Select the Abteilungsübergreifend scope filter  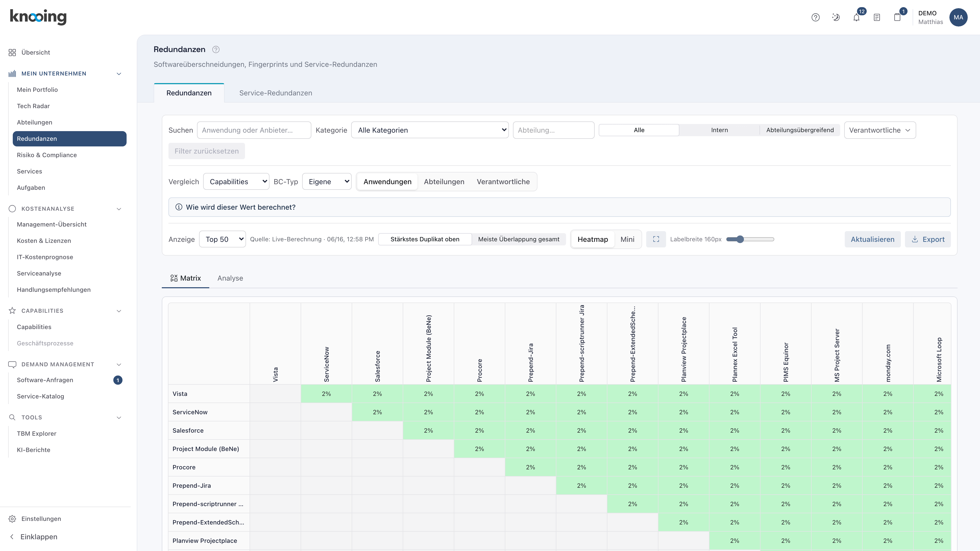(x=800, y=130)
